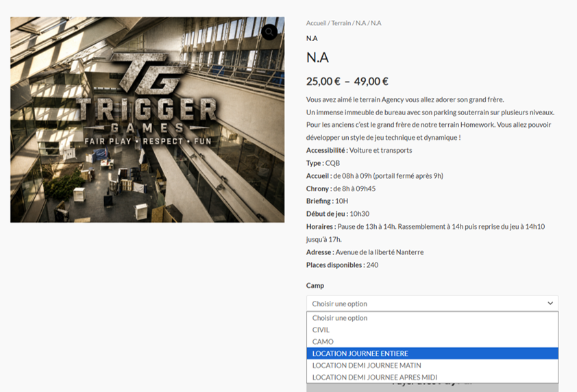The image size is (577, 392).
Task: Click the 'Accessibilité : Voiture et transports' line
Action: tap(359, 150)
